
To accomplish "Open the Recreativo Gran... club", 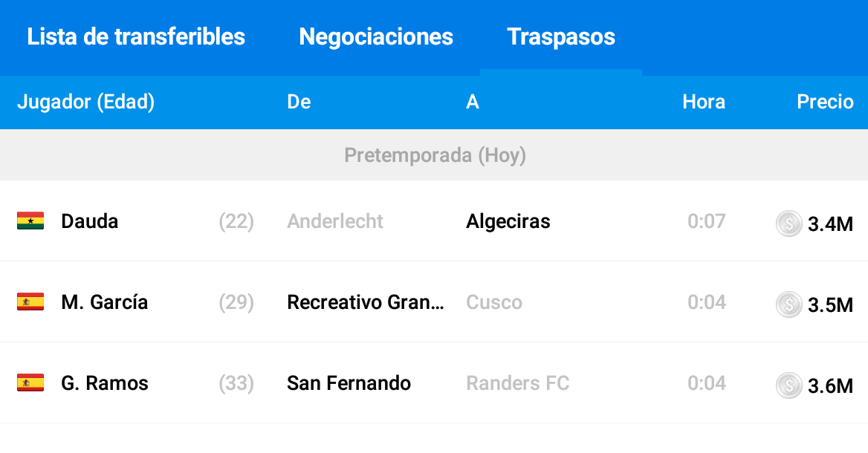I will tap(366, 302).
